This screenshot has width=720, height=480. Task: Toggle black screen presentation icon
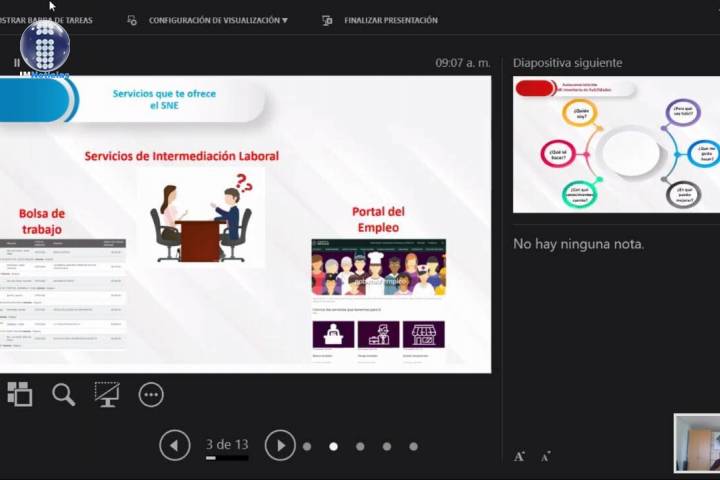tap(107, 394)
